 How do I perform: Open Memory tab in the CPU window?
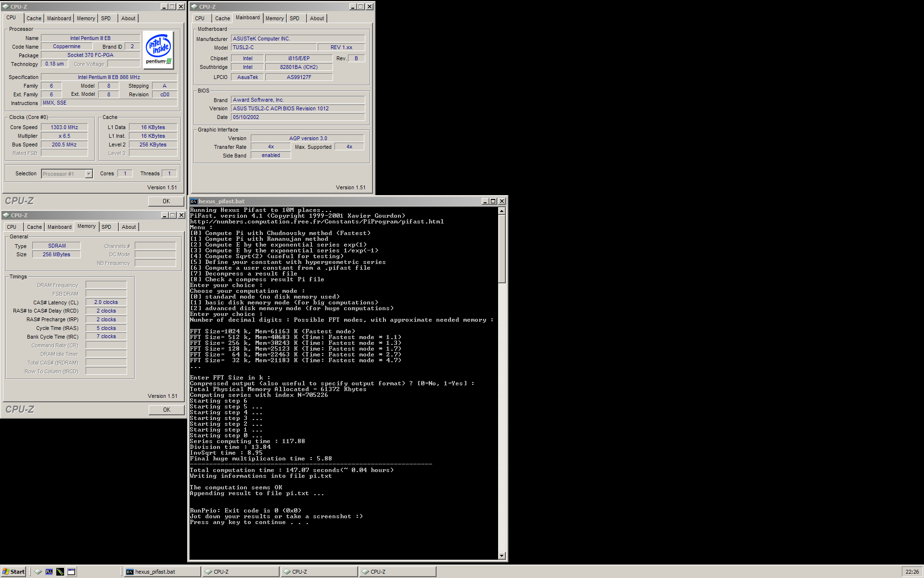[86, 18]
